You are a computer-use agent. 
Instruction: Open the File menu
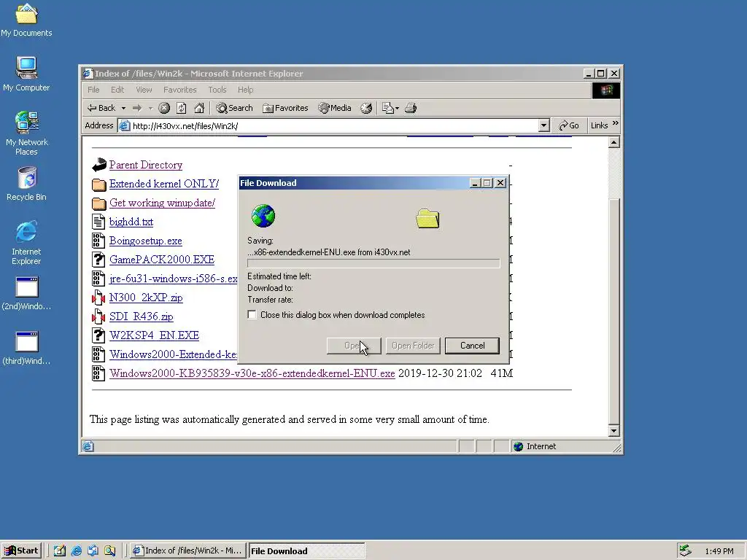[93, 90]
